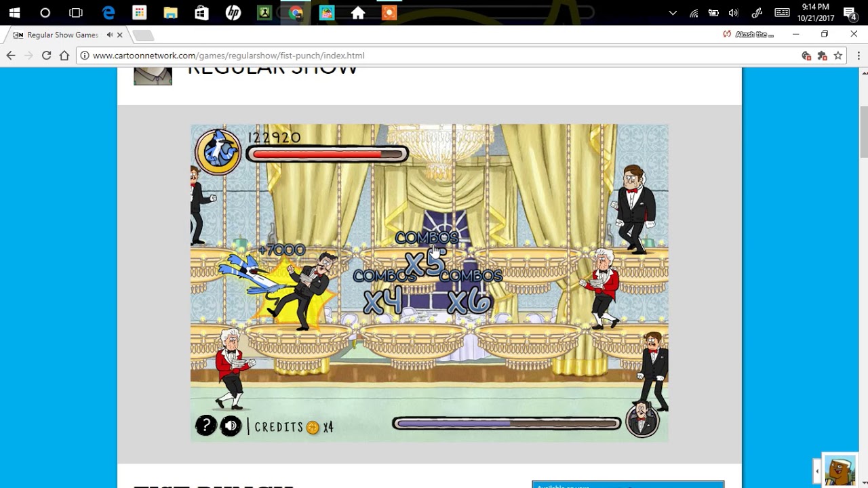Screen dimensions: 868x488
Task: Launch Microsoft Edge from the taskbar
Action: (108, 12)
